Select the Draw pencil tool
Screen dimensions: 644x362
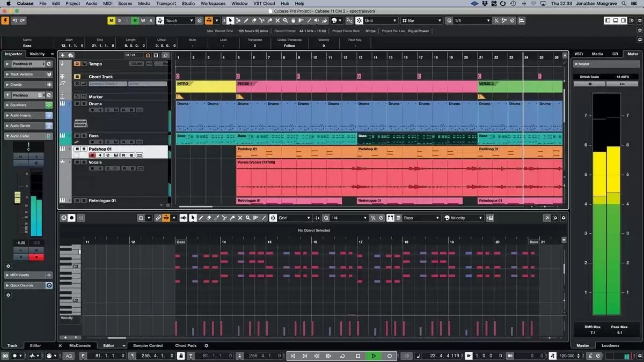pyautogui.click(x=246, y=20)
